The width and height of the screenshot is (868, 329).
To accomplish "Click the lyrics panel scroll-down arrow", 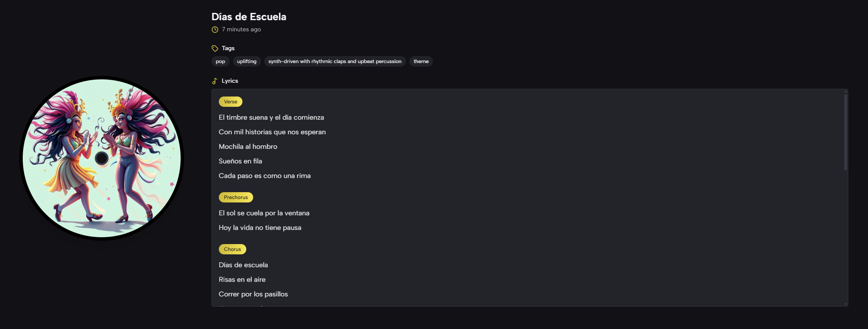I will coord(846,304).
